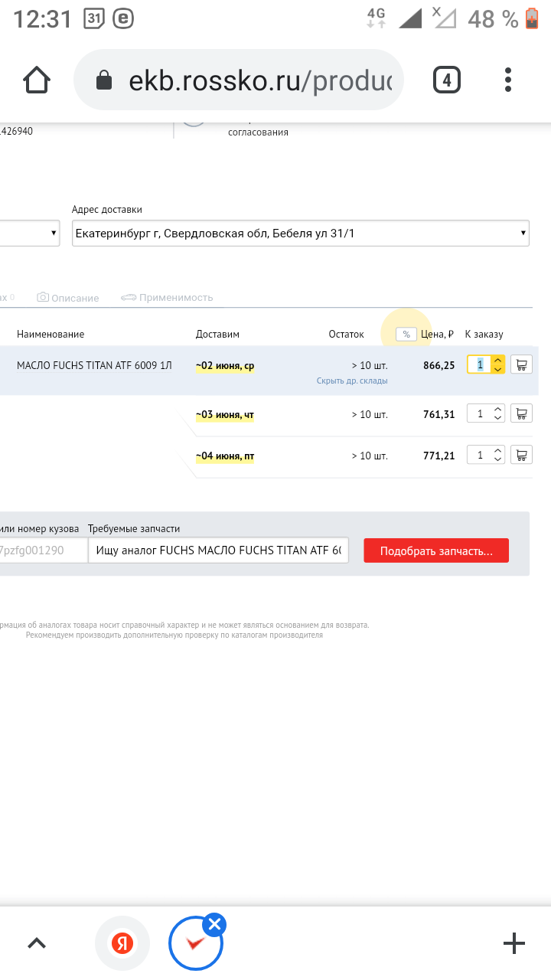Open the browser three-dot menu

509,80
